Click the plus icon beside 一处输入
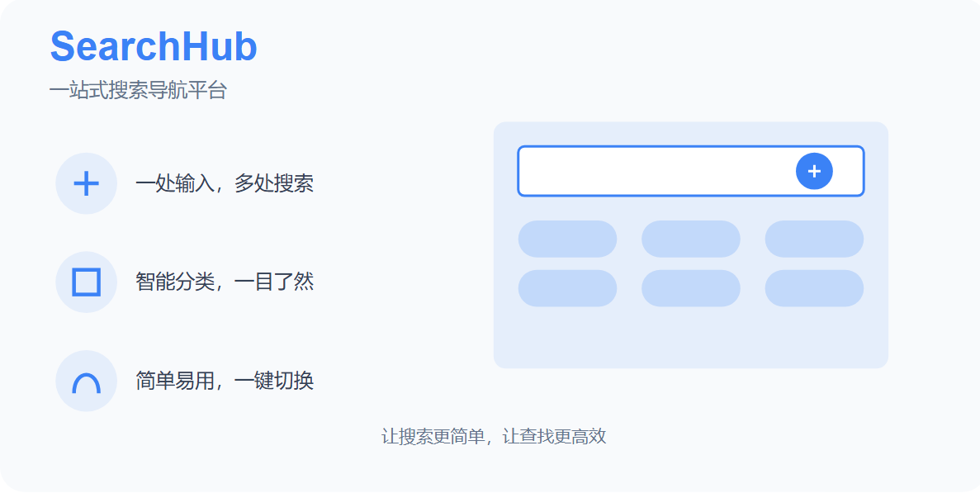The width and height of the screenshot is (980, 493). click(x=86, y=183)
